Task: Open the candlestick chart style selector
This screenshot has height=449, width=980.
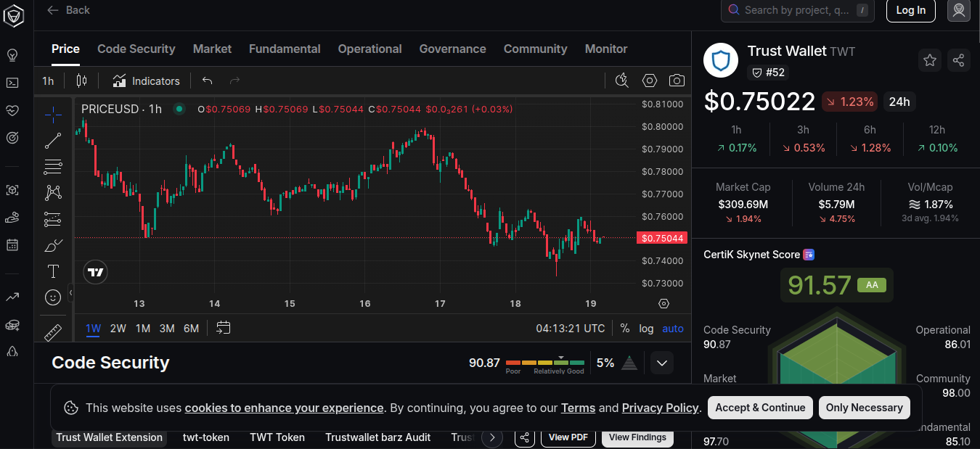Action: tap(81, 81)
